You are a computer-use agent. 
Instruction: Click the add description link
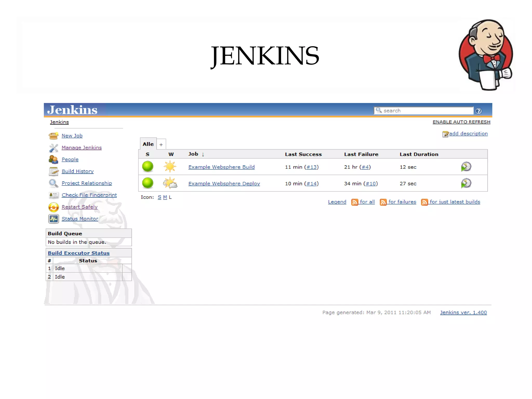click(x=468, y=134)
